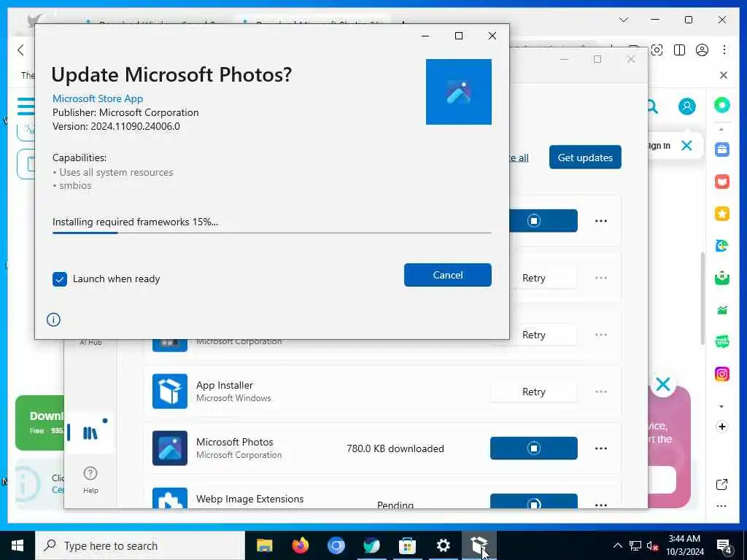
Task: Click the webpage vertical scrollbar
Action: (x=703, y=299)
